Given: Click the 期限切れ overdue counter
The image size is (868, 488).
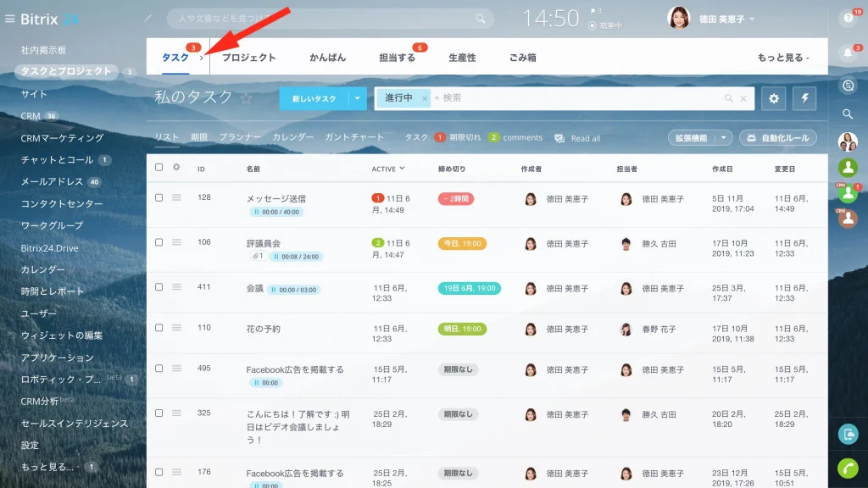Looking at the screenshot, I should pyautogui.click(x=458, y=138).
